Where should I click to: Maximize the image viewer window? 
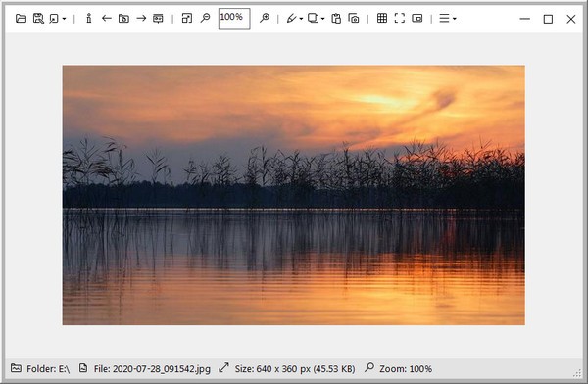pos(548,19)
